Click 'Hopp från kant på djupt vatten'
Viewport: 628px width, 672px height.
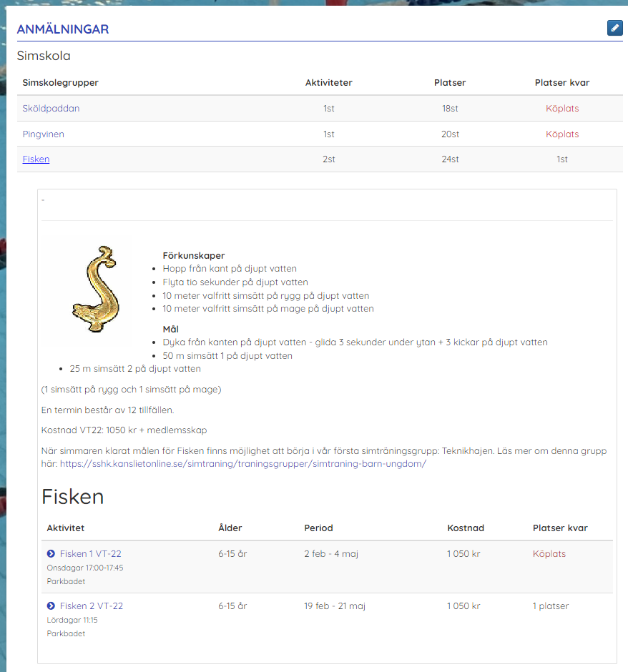coord(230,269)
